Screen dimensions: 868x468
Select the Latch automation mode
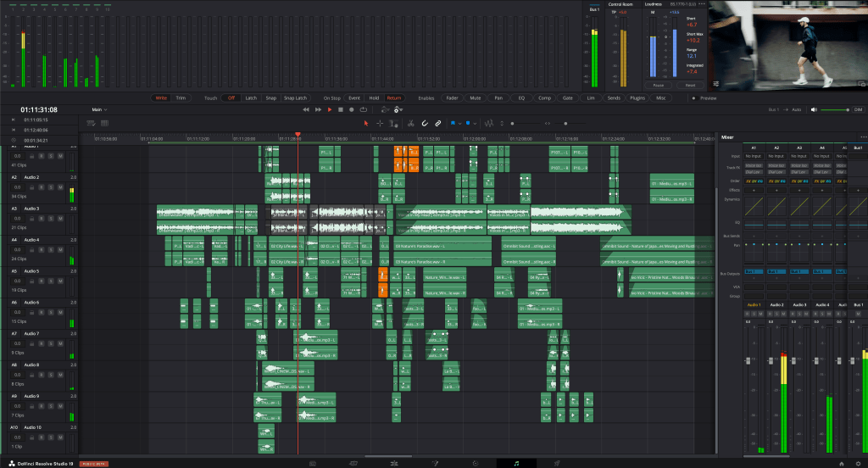pos(251,98)
